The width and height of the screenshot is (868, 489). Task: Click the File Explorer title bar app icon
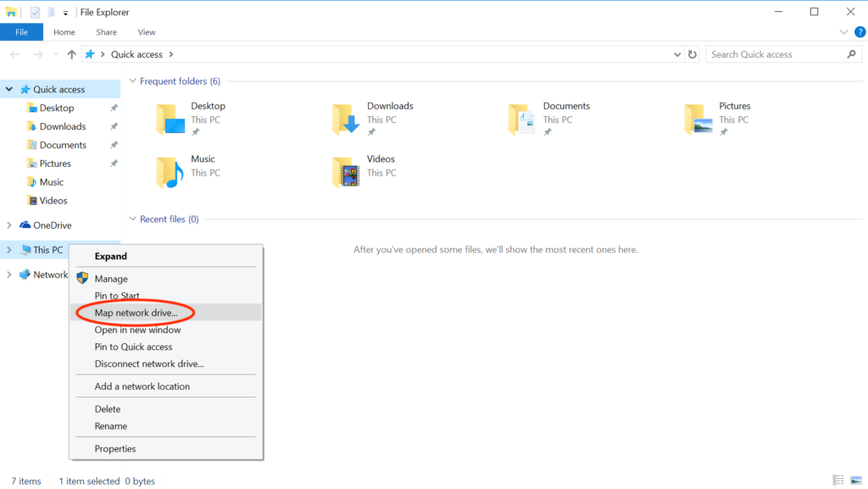click(11, 12)
